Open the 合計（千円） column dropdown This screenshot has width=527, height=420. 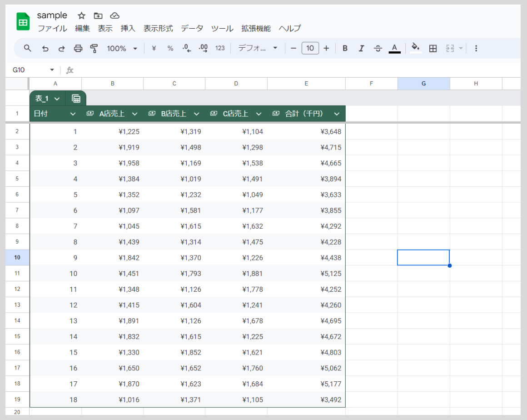point(337,114)
